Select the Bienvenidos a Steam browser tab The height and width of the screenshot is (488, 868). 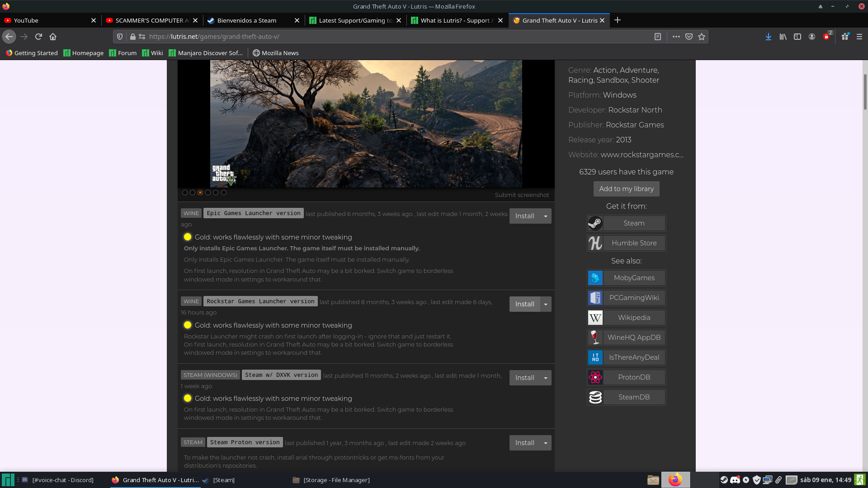[247, 20]
